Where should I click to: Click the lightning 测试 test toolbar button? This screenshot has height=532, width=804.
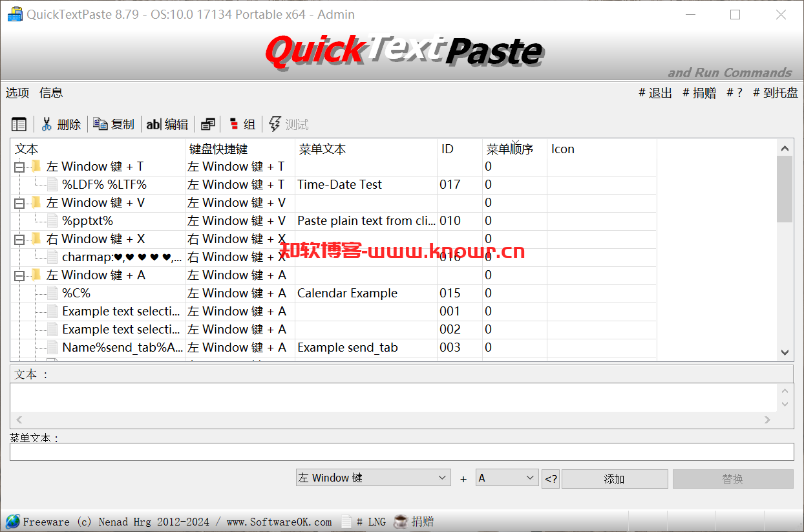pyautogui.click(x=288, y=125)
